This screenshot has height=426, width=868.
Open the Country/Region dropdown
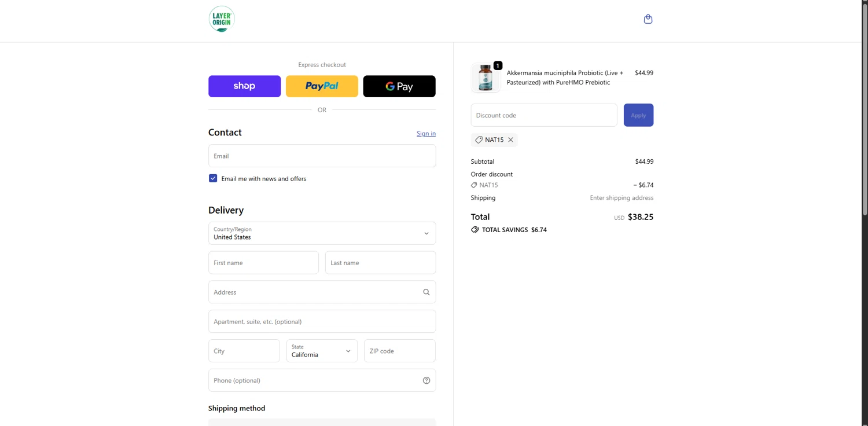tap(322, 233)
